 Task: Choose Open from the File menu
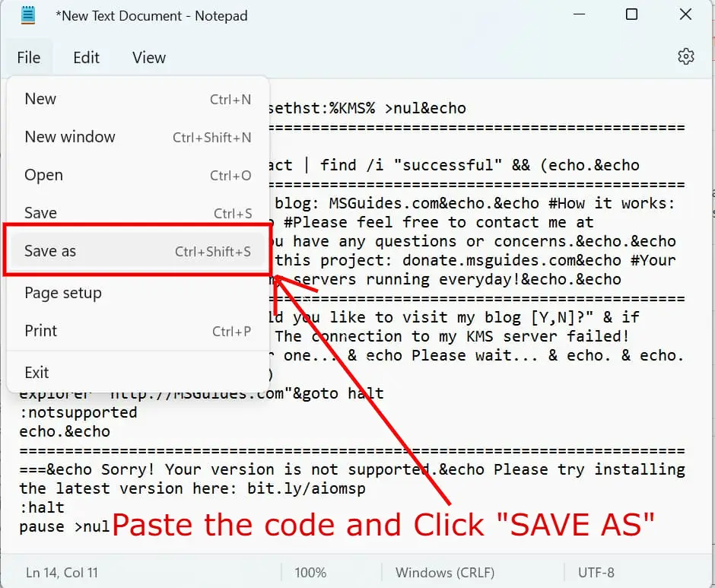click(43, 175)
